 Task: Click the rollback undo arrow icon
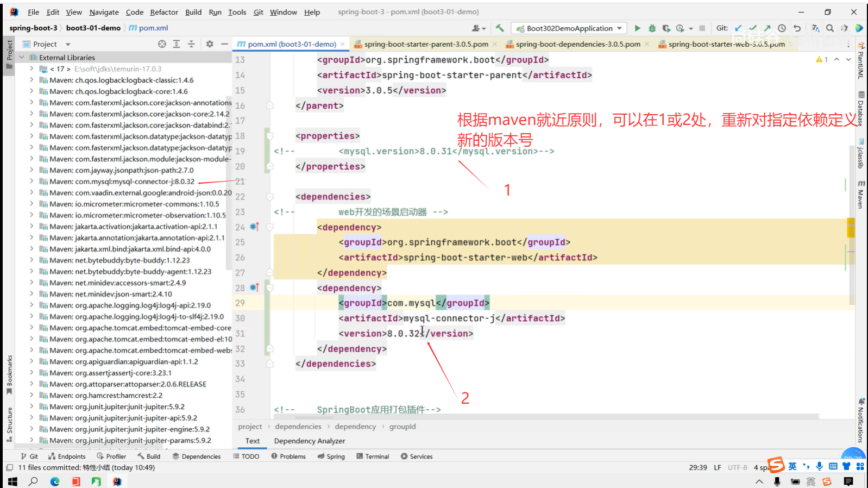point(797,28)
